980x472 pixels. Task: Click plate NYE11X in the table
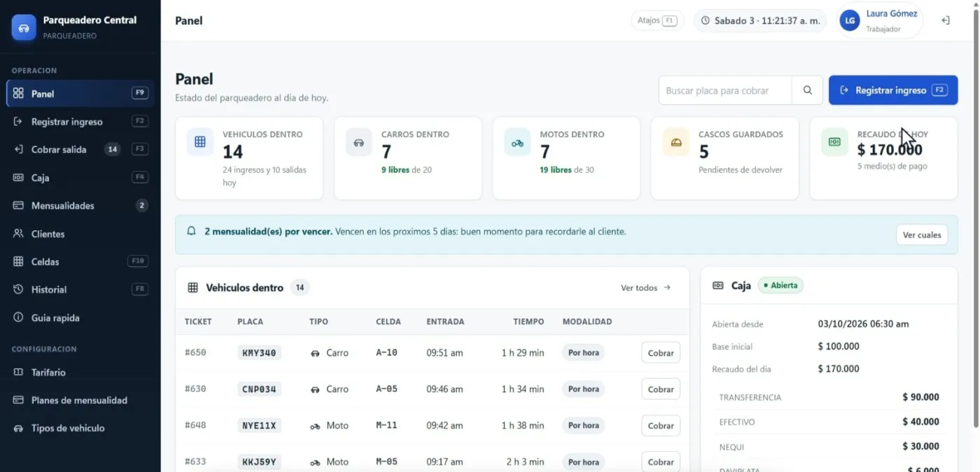tap(259, 426)
